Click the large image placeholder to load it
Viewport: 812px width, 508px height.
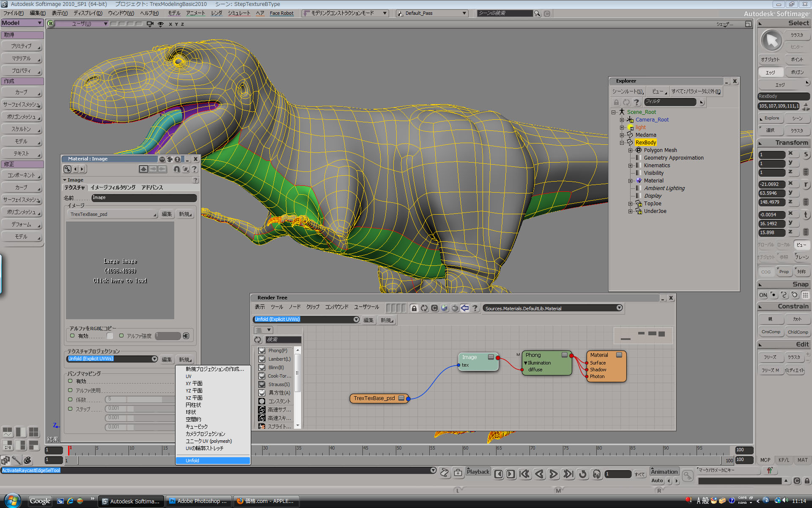pyautogui.click(x=120, y=271)
